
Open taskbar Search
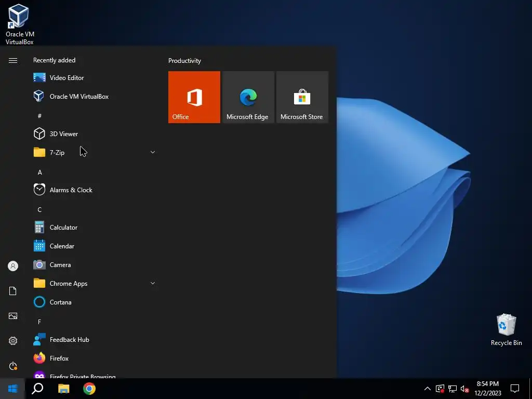[37, 389]
